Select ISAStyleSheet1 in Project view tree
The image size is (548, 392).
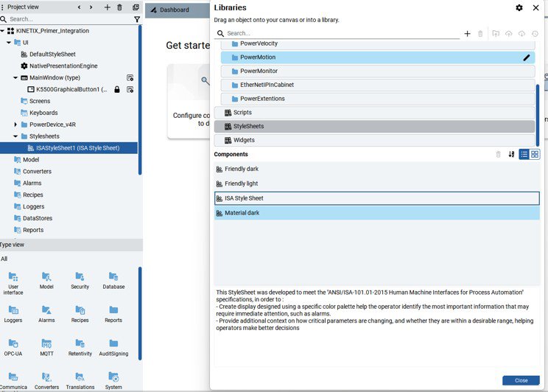[68, 148]
